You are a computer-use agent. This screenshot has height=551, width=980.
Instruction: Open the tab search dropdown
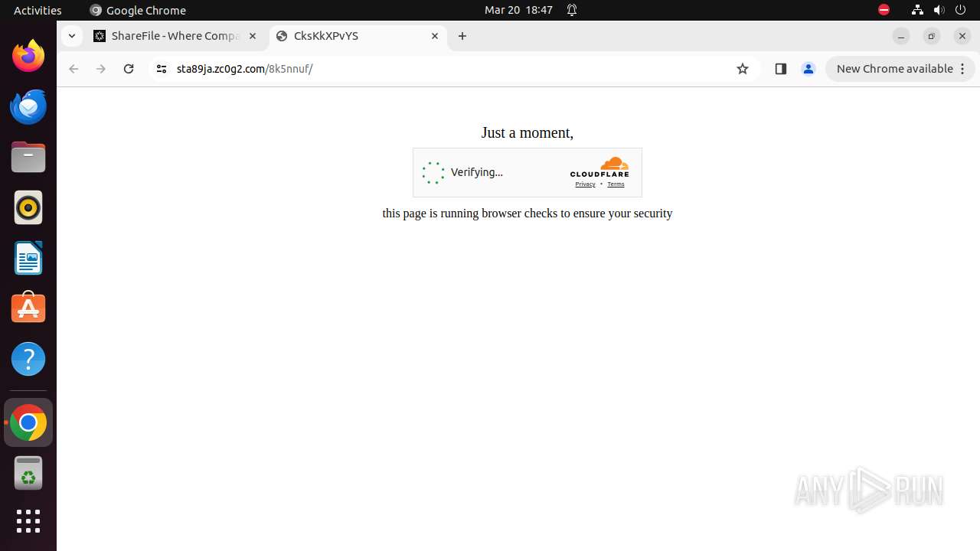click(x=71, y=36)
